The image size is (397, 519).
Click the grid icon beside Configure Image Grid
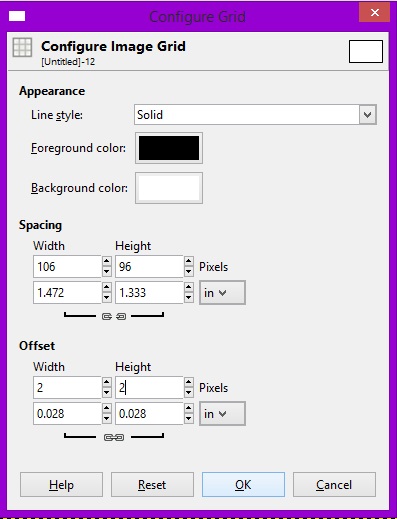(22, 47)
